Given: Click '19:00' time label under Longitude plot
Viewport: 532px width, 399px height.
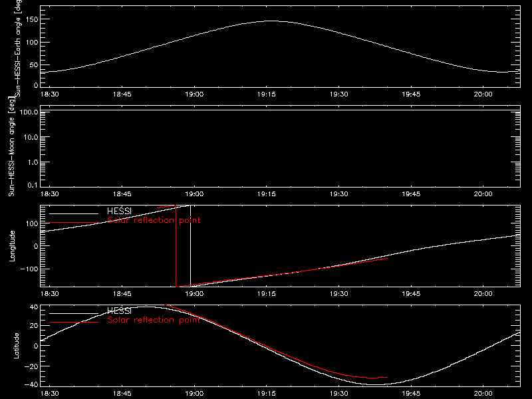Looking at the screenshot, I should [194, 293].
